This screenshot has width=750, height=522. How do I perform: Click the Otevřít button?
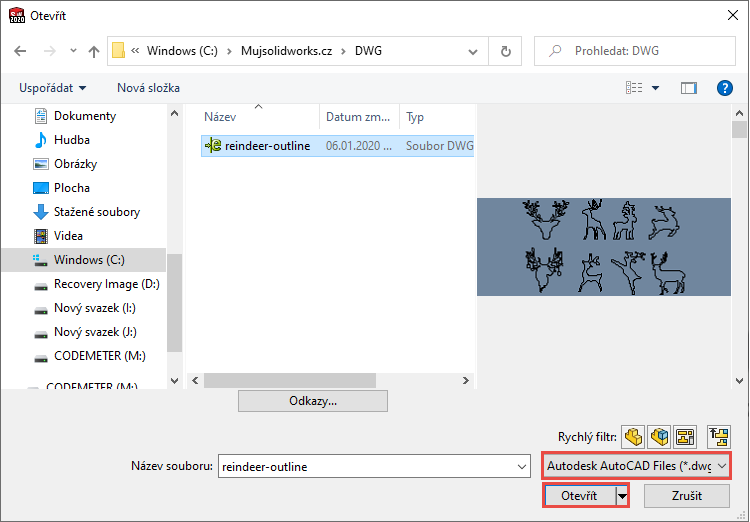click(x=579, y=496)
